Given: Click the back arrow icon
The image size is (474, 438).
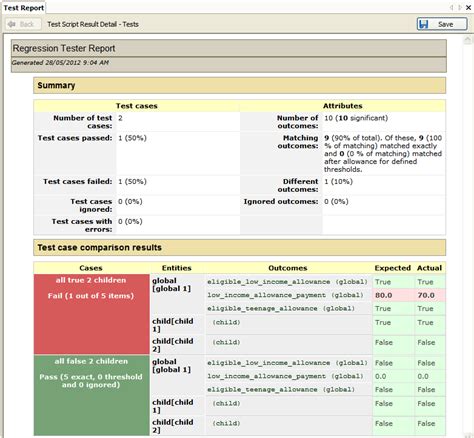Looking at the screenshot, I should pyautogui.click(x=12, y=24).
